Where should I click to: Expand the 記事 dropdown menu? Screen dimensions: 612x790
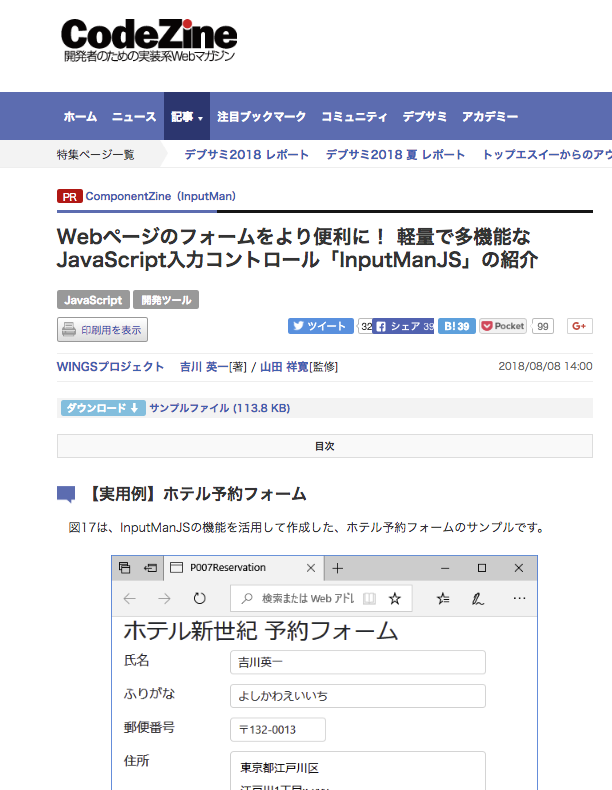187,117
